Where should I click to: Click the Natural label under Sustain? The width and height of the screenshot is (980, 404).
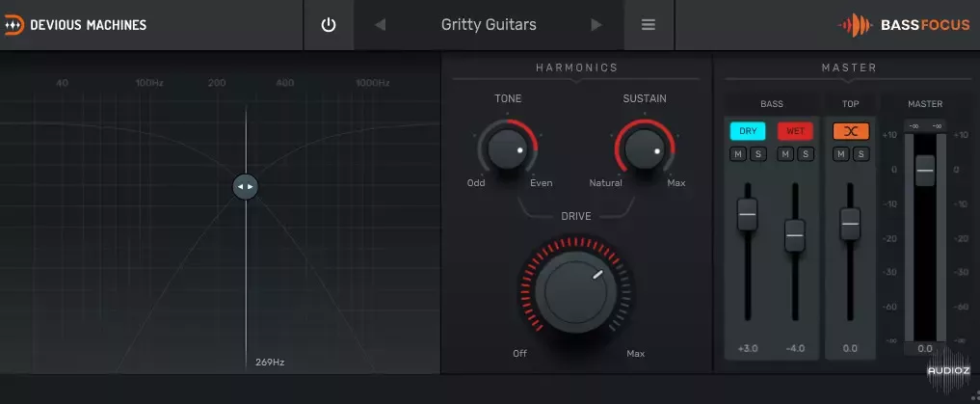point(605,183)
